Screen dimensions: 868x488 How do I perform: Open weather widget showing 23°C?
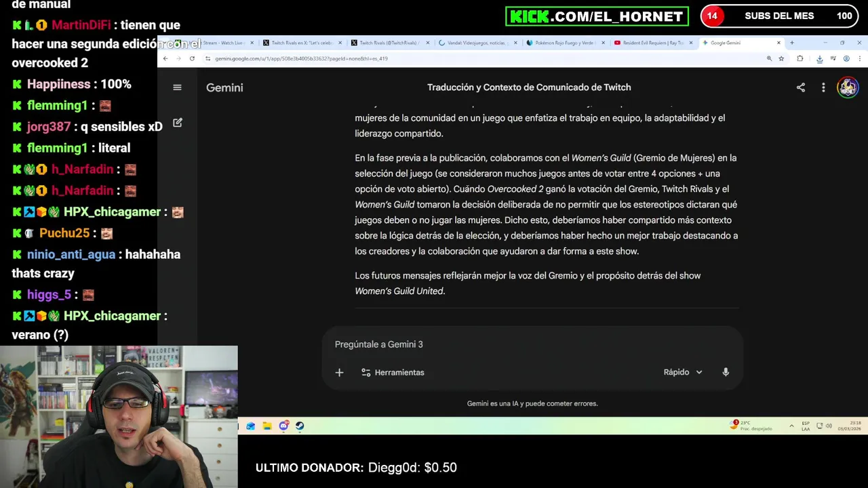click(x=749, y=426)
